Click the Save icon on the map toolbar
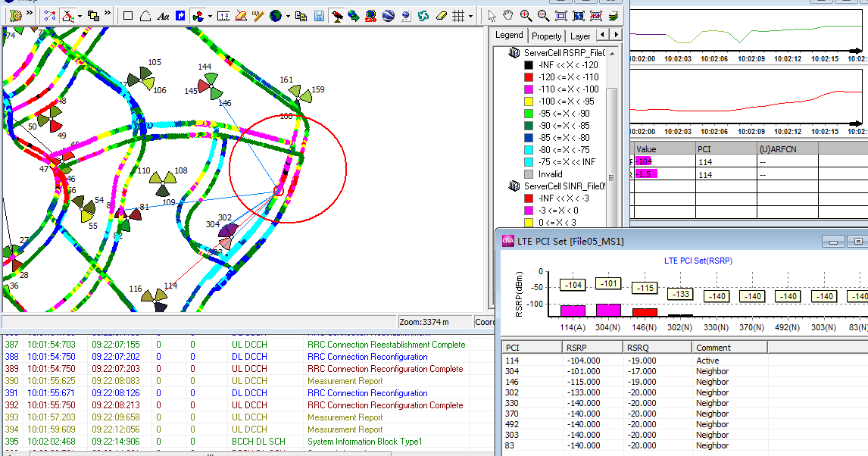 [319, 14]
